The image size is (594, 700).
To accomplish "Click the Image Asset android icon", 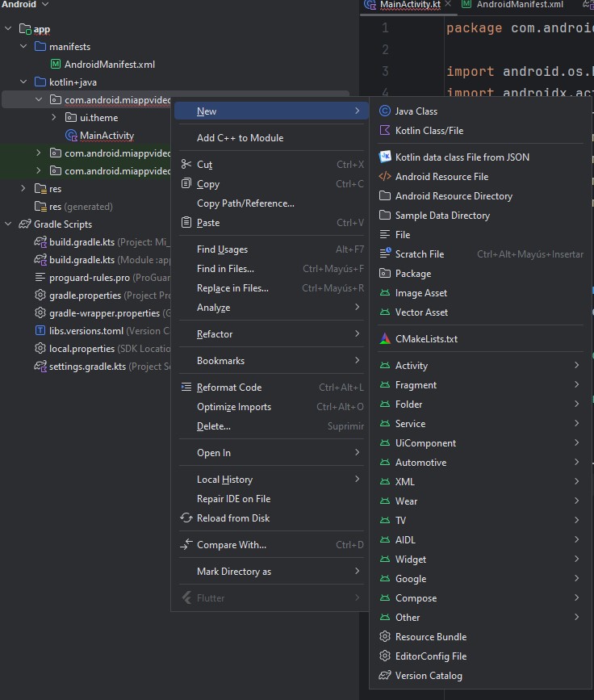I will coord(385,293).
